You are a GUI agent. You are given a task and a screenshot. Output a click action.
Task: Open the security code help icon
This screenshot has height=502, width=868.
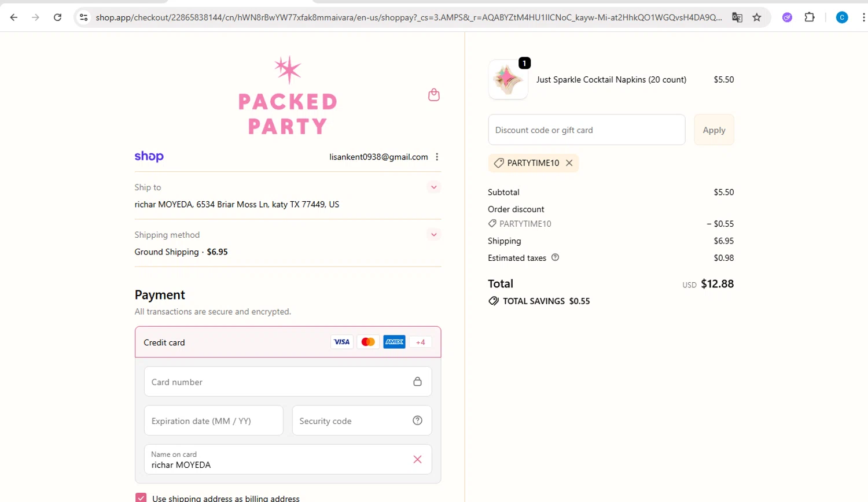click(417, 420)
